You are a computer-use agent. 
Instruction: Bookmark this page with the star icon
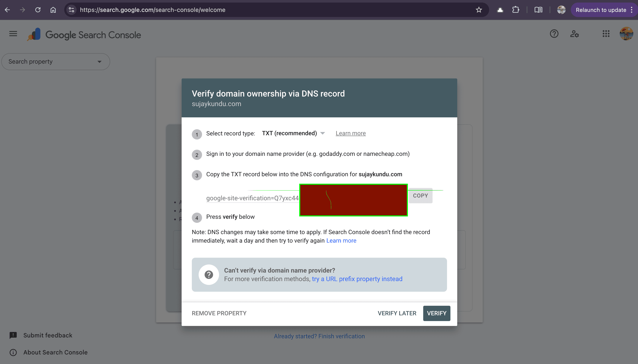coord(478,10)
